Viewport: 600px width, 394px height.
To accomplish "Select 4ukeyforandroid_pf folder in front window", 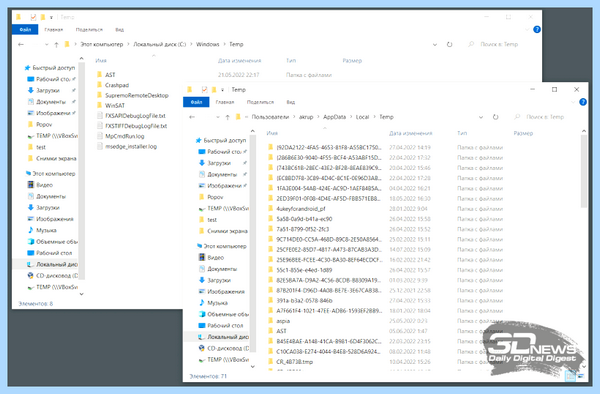I will pyautogui.click(x=301, y=209).
